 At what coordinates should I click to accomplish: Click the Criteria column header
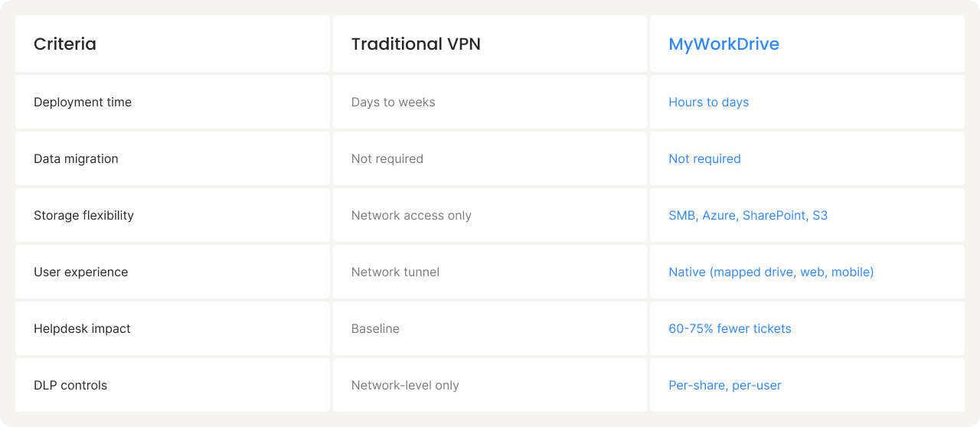point(65,44)
